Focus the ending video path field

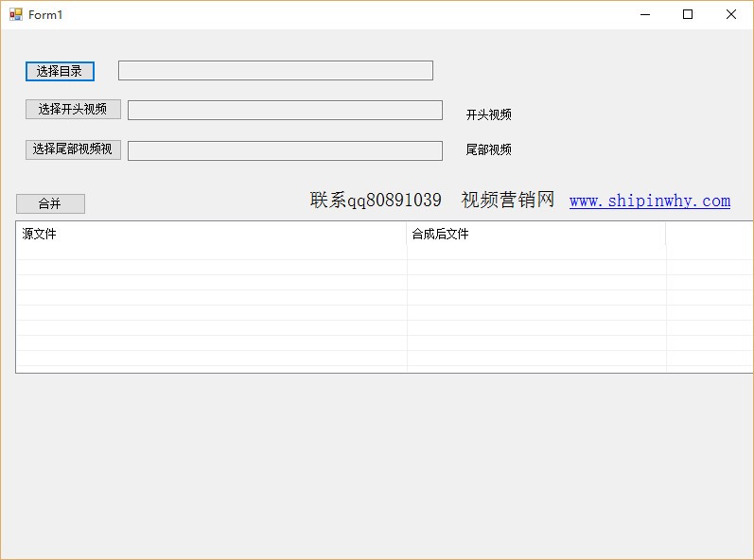[x=285, y=150]
